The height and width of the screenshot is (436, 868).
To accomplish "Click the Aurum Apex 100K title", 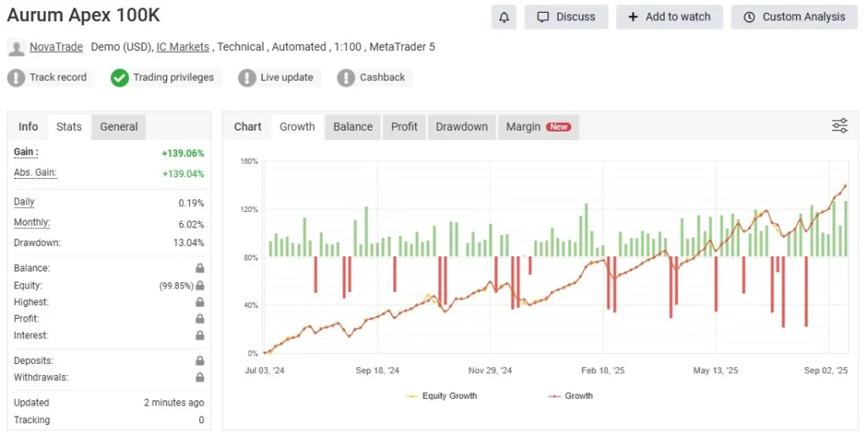I will click(x=84, y=15).
